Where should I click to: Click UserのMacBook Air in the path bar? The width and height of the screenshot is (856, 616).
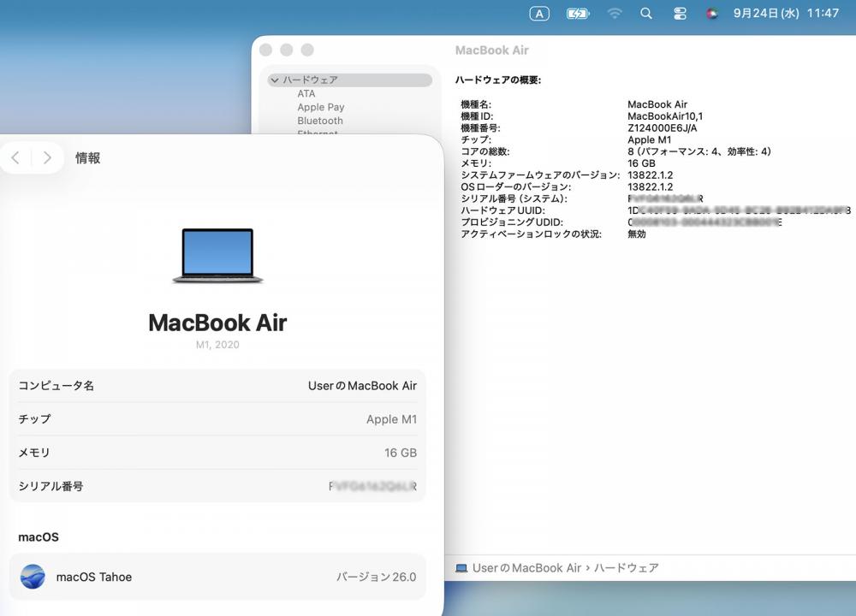(x=526, y=568)
